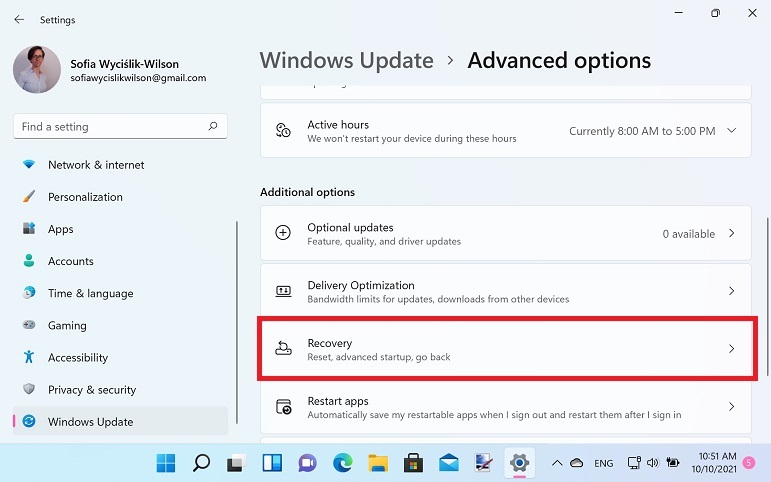Open Gaming settings
Image resolution: width=771 pixels, height=482 pixels.
coord(120,325)
